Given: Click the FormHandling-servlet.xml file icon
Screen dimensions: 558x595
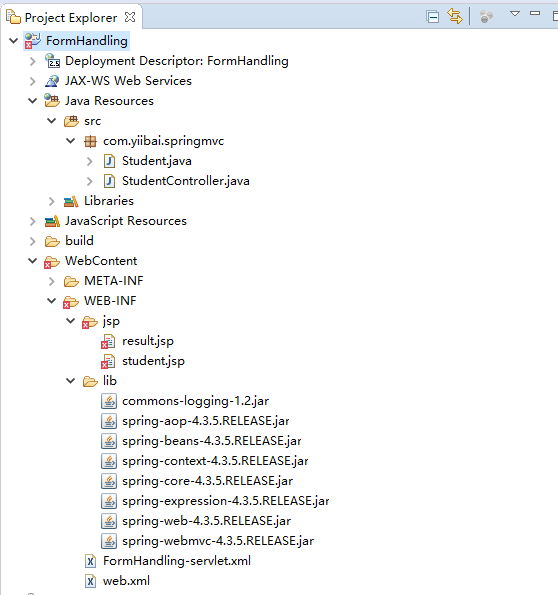Looking at the screenshot, I should coord(90,561).
